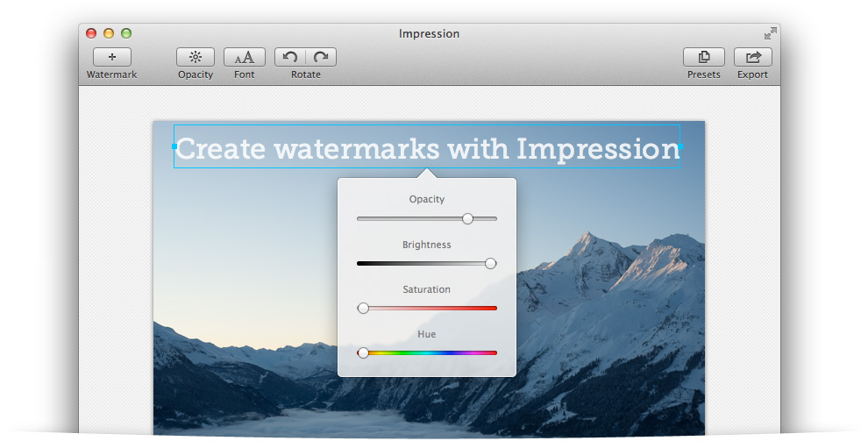Click the add Watermark plus button
The image size is (868, 448).
(x=111, y=57)
